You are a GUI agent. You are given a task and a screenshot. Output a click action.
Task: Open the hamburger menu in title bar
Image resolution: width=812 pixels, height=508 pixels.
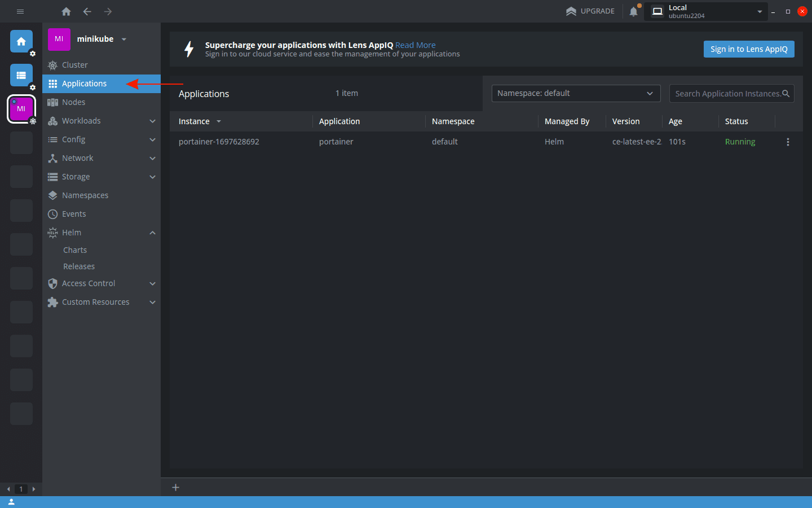pyautogui.click(x=20, y=11)
